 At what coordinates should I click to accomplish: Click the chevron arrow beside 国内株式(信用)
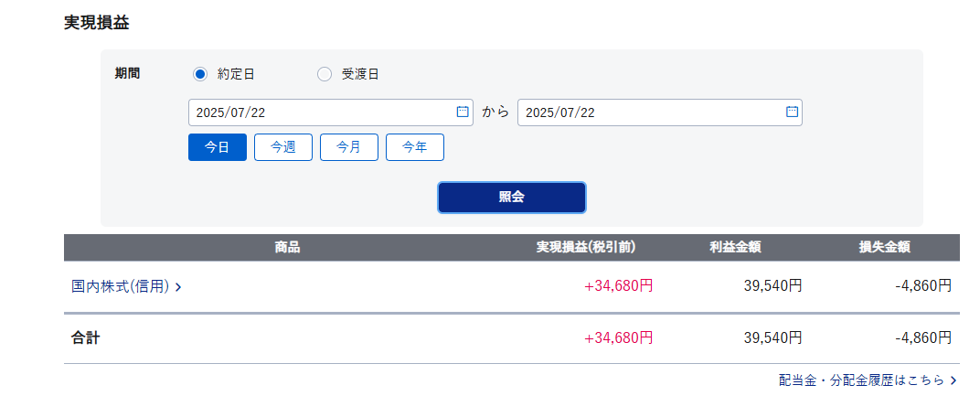(178, 287)
